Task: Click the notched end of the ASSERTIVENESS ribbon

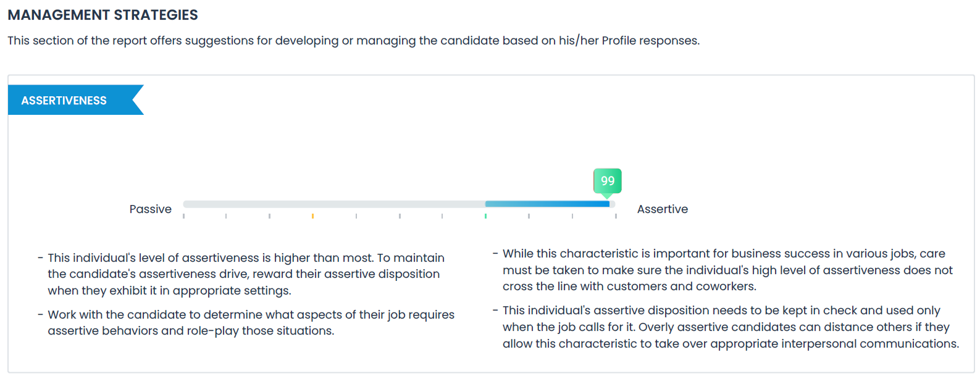Action: pyautogui.click(x=137, y=100)
